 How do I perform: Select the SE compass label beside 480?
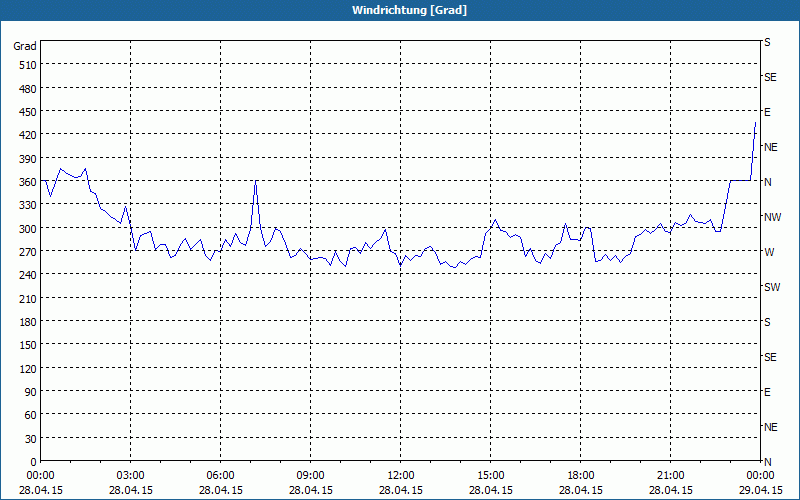(x=770, y=77)
